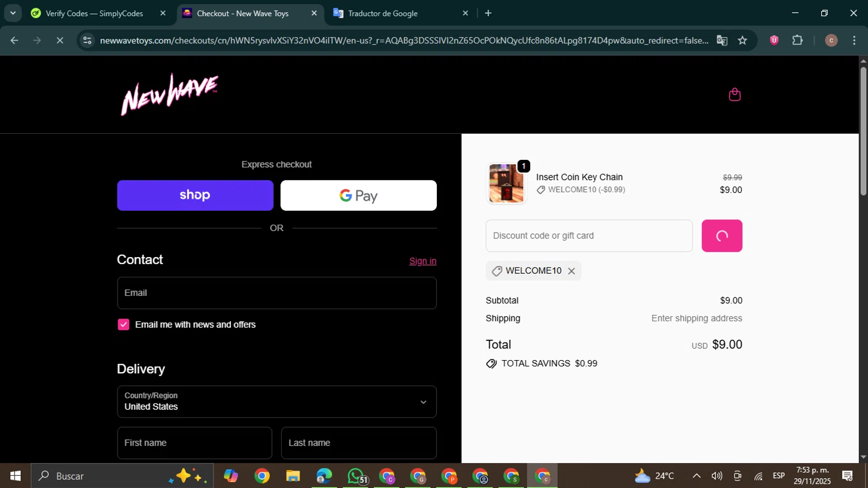Open the uBlock shield extension icon
Screen dimensions: 868x488
pyautogui.click(x=774, y=41)
